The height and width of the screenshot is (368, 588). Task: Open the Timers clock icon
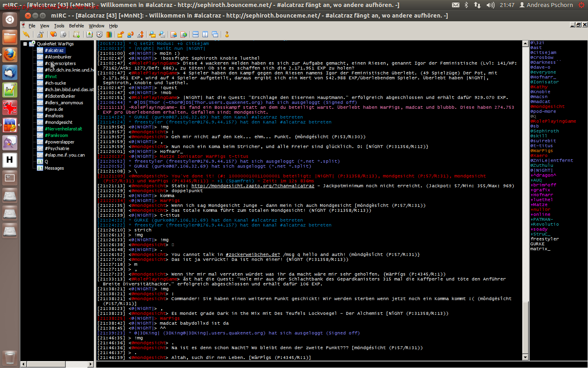[x=99, y=35]
